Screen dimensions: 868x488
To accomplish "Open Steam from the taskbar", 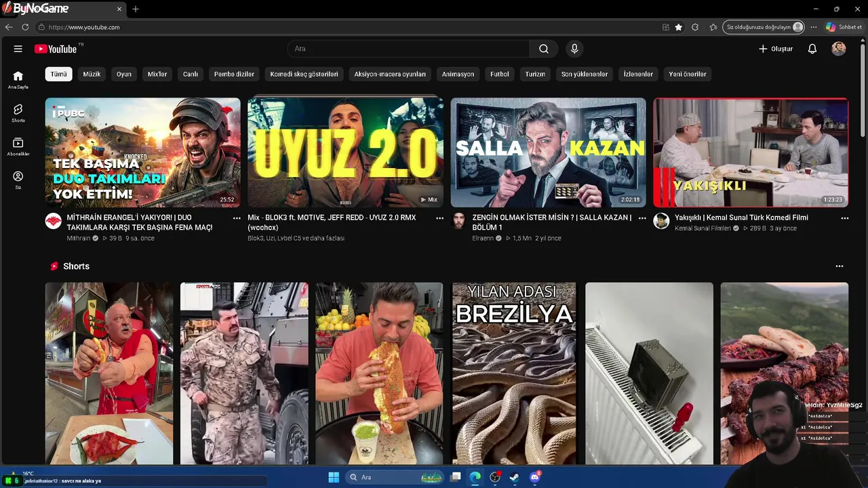I will [x=515, y=477].
